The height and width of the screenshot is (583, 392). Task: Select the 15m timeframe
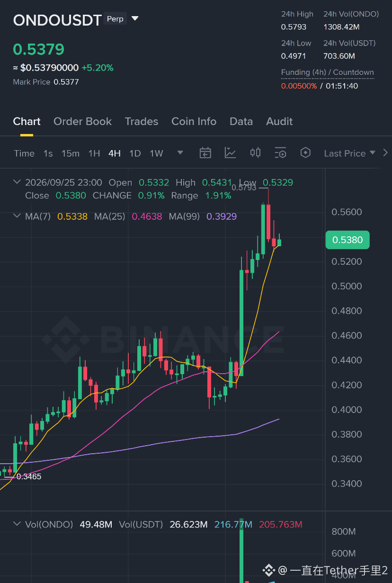pos(71,153)
